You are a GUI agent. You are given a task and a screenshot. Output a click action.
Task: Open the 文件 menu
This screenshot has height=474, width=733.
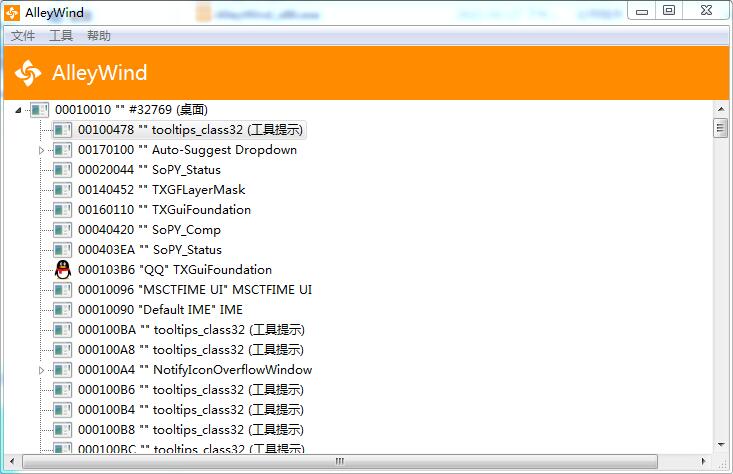coord(23,36)
